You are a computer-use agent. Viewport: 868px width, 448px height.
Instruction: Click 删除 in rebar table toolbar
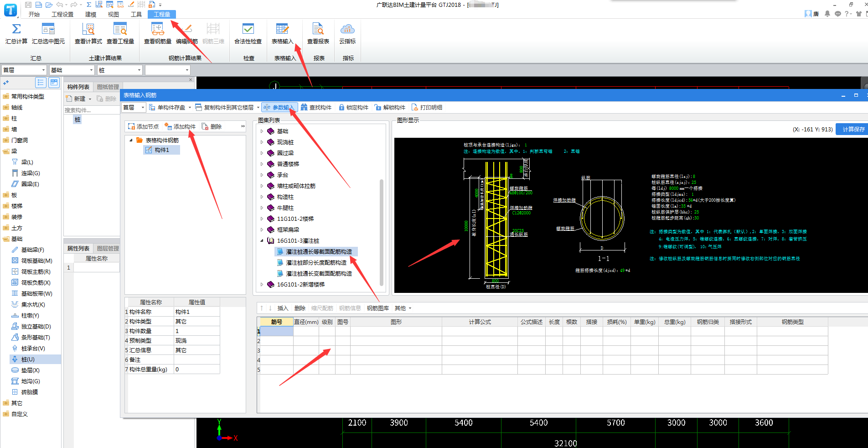tap(300, 308)
